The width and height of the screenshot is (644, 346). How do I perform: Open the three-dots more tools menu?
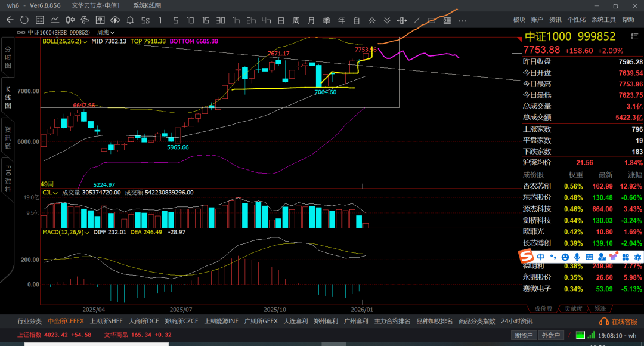[x=462, y=20]
